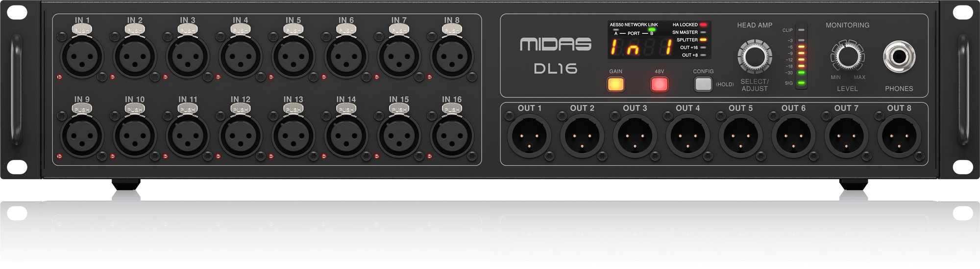Click the PHONES headphone jack
This screenshot has height=269, width=980.
point(899,56)
